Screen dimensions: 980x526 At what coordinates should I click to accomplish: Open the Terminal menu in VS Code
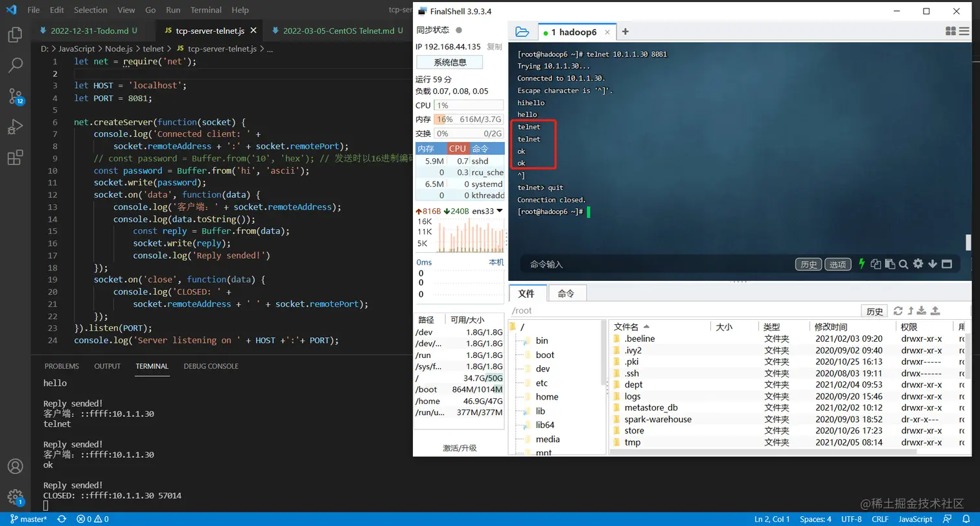[206, 10]
